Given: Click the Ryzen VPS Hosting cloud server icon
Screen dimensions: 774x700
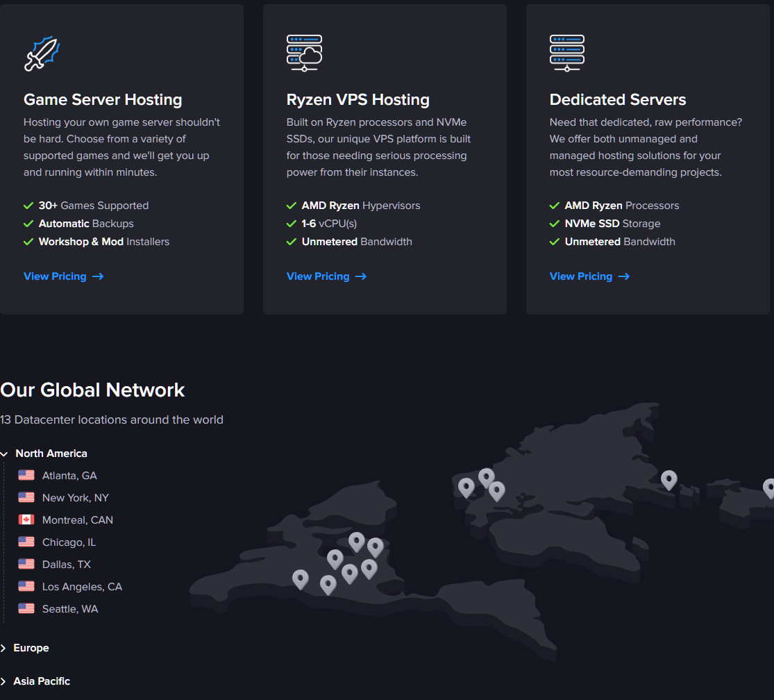Looking at the screenshot, I should point(304,53).
